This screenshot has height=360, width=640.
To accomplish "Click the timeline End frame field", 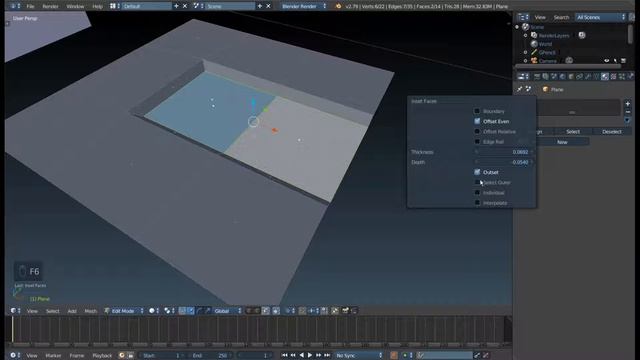I will (x=211, y=356).
